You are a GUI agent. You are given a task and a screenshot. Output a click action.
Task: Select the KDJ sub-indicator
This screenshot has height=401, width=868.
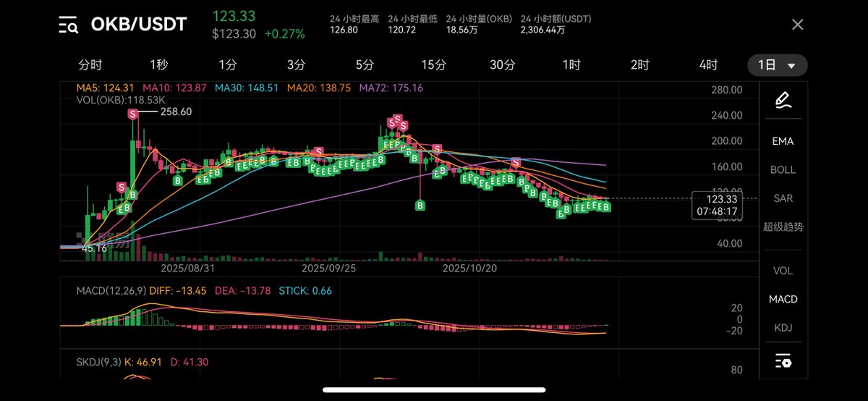coord(783,328)
